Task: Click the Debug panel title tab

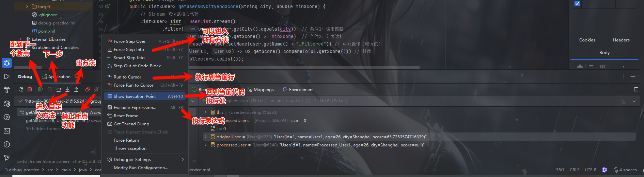Action: [25, 76]
